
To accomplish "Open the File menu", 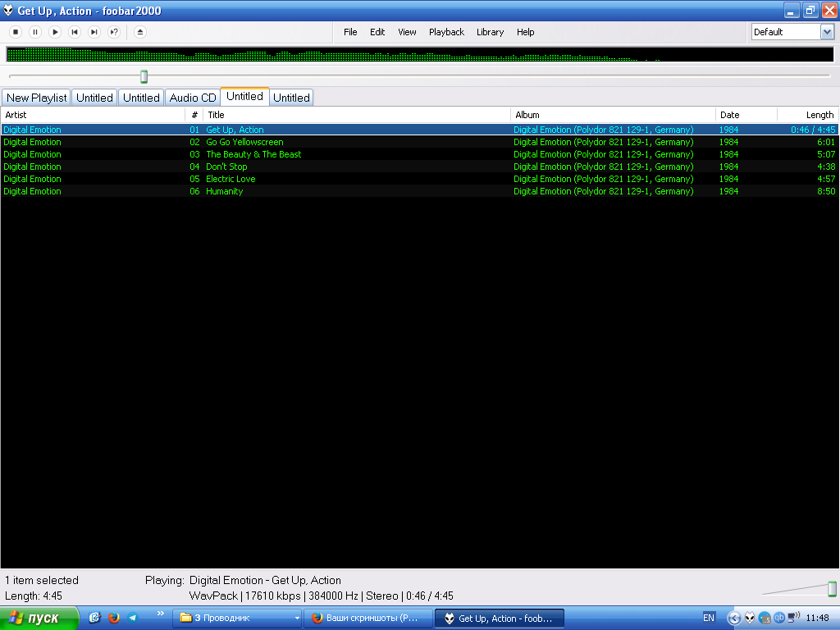I will [x=350, y=32].
